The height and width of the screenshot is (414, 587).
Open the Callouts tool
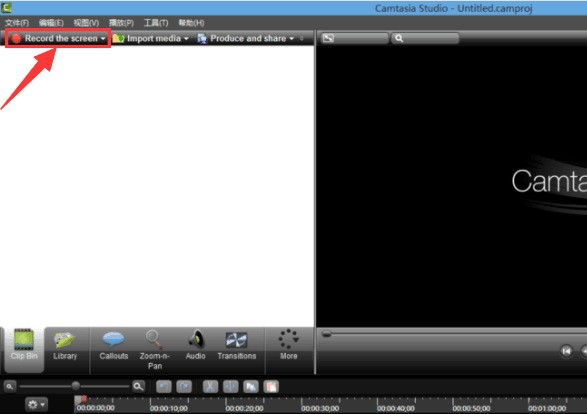point(113,345)
